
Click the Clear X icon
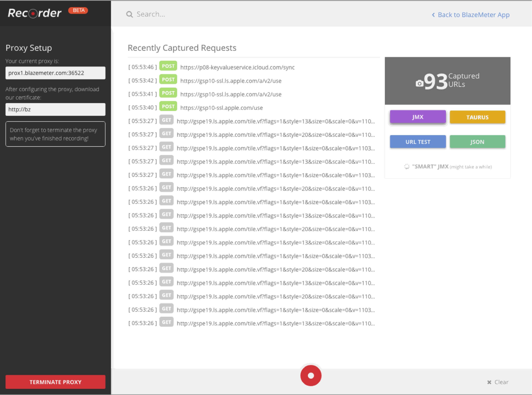click(x=489, y=382)
